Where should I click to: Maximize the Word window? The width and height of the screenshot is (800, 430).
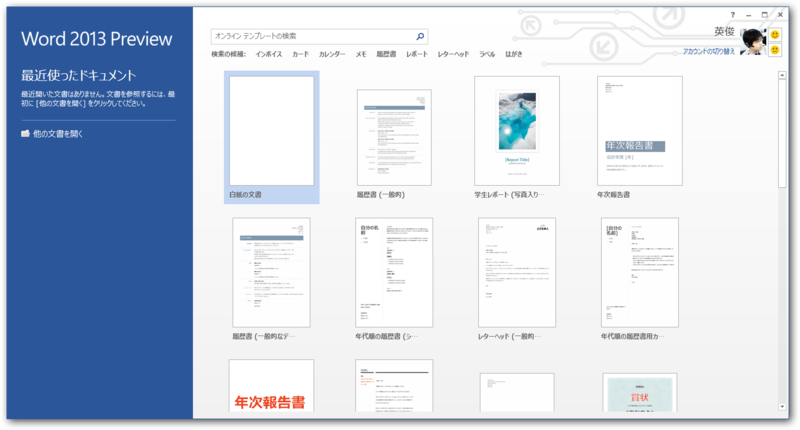coord(764,15)
